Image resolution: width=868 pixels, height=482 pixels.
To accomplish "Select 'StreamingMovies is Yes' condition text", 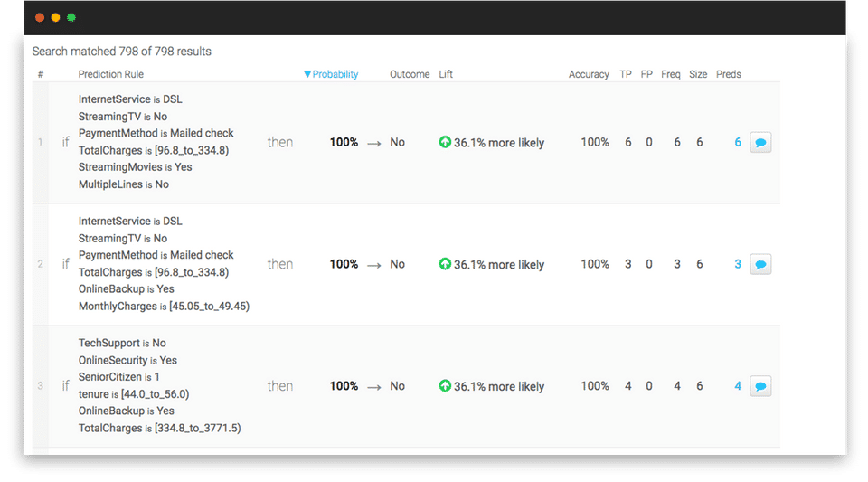I will click(135, 167).
